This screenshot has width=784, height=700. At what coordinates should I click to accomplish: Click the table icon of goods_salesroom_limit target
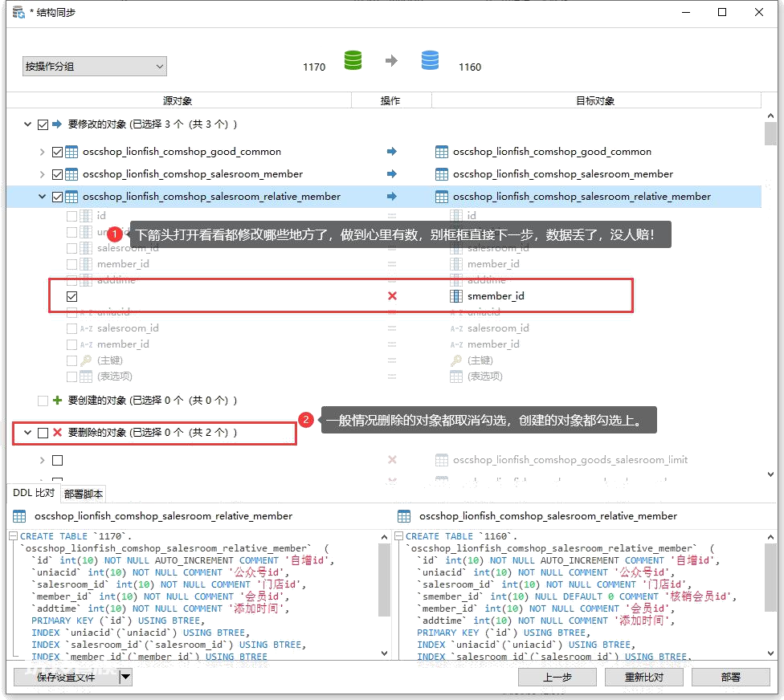442,460
